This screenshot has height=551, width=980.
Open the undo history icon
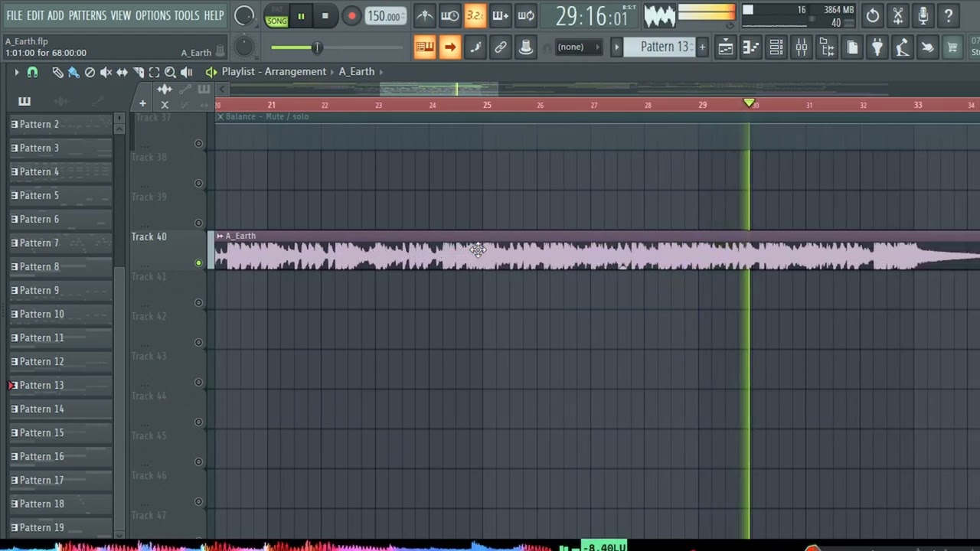tap(873, 15)
